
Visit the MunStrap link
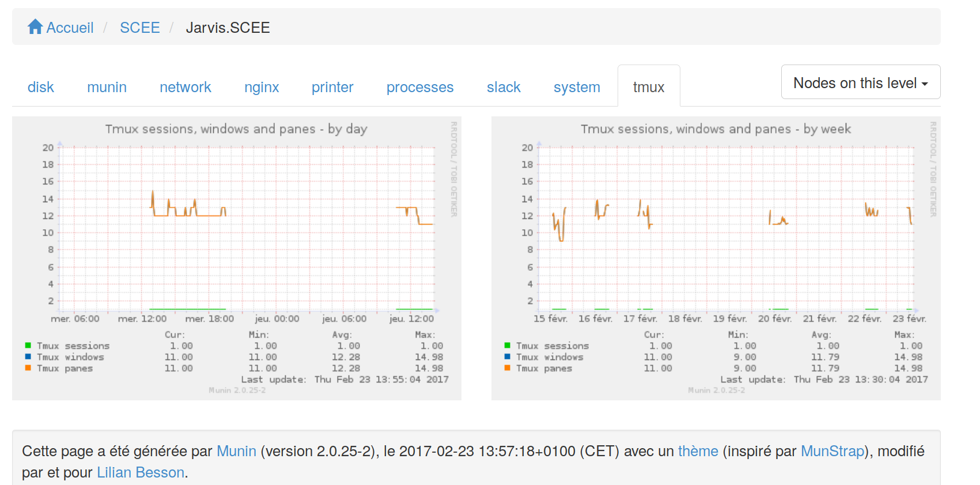[833, 451]
